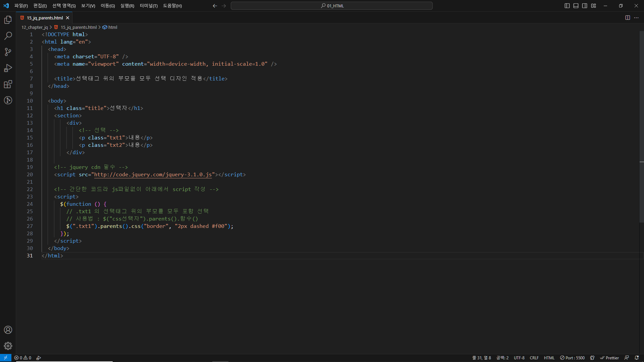Open the 터미널(T) menu
The height and width of the screenshot is (362, 644).
149,6
